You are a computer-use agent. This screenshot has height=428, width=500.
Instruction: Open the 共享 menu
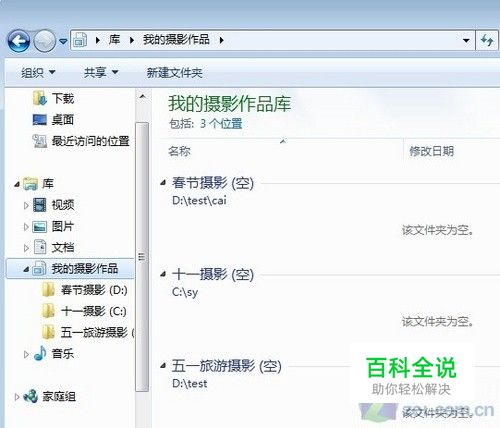(101, 72)
